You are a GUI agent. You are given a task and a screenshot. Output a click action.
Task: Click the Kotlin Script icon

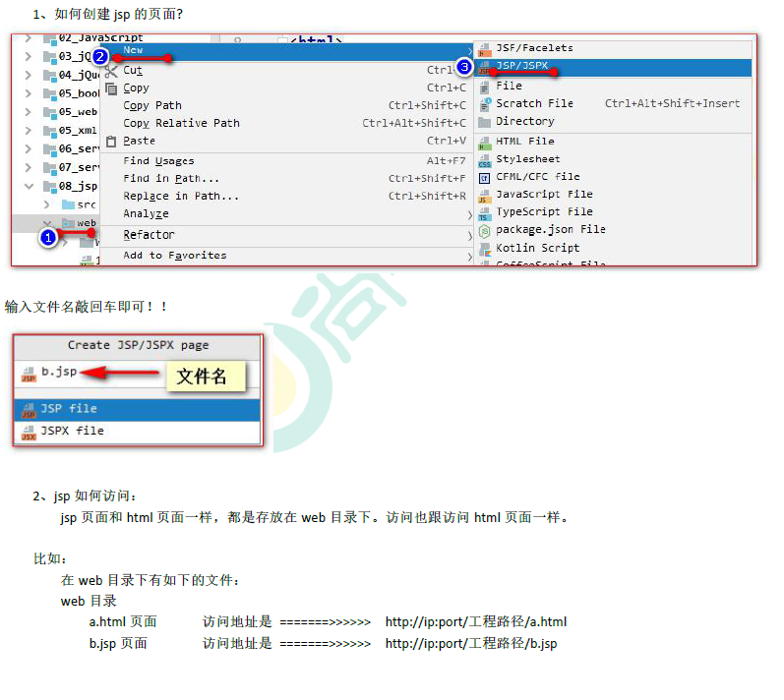[484, 248]
